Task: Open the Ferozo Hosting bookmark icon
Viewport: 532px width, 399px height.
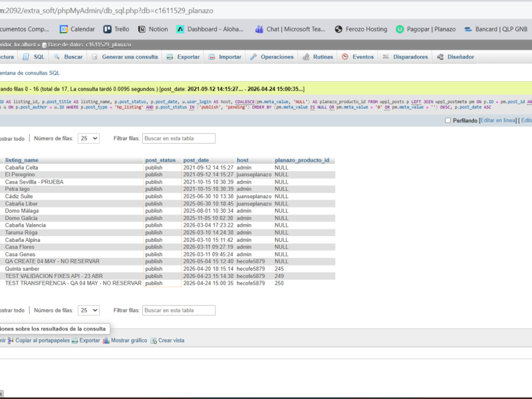Action: click(x=338, y=29)
